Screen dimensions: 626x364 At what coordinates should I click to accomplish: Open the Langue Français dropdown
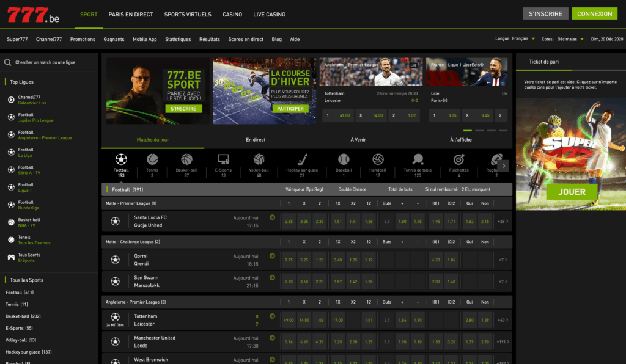click(523, 38)
